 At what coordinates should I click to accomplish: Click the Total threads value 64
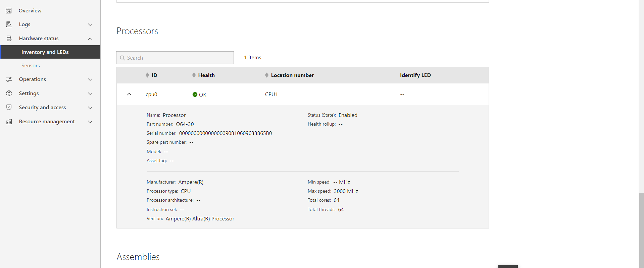(x=341, y=210)
